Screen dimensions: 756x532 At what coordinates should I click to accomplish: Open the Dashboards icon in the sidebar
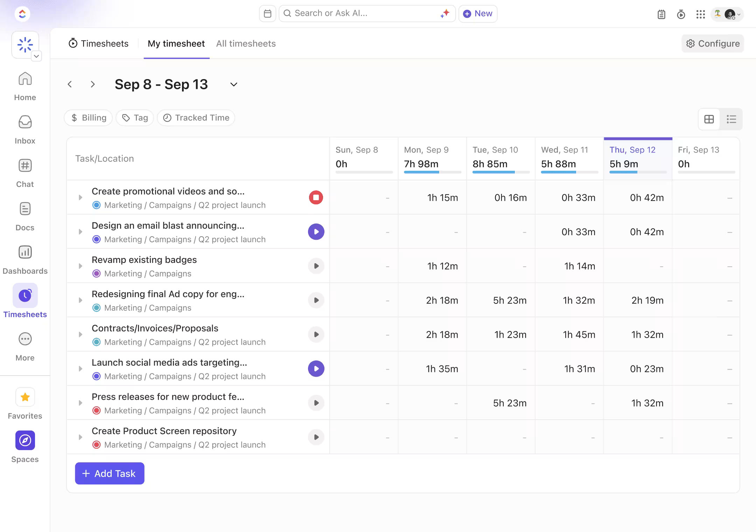click(25, 252)
